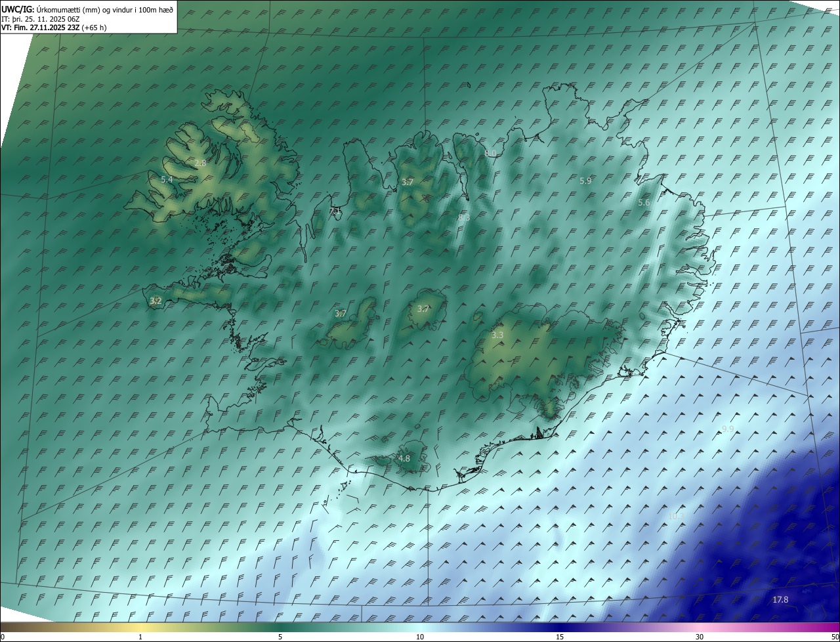840x642 pixels.
Task: Click the 'VT: Fim. 27.11.2025 23Z' line
Action: click(x=54, y=28)
